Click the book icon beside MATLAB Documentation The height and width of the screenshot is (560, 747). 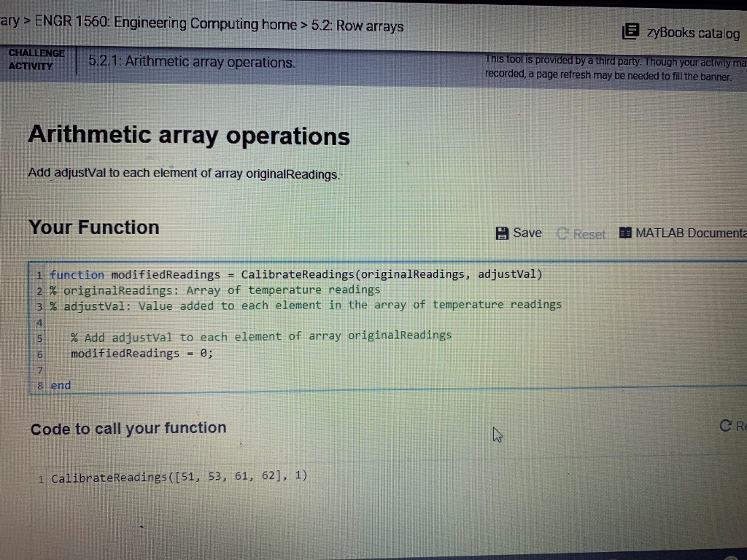coord(626,232)
